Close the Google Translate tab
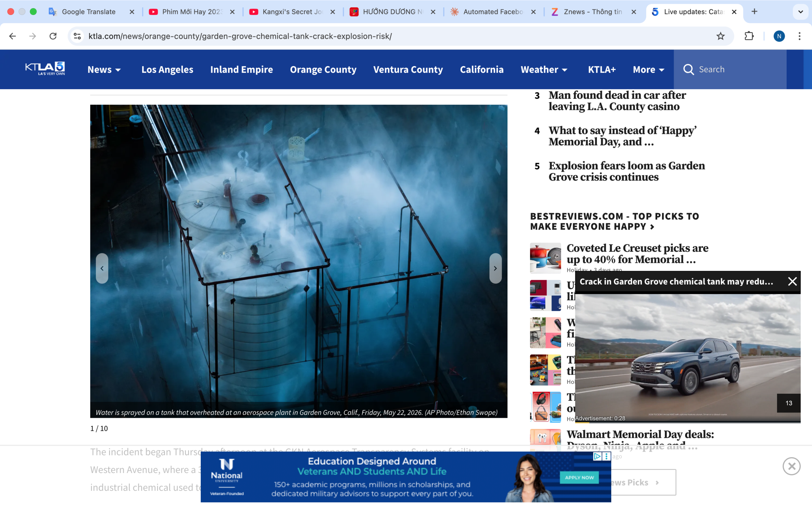This screenshot has height=508, width=812. pyautogui.click(x=132, y=12)
